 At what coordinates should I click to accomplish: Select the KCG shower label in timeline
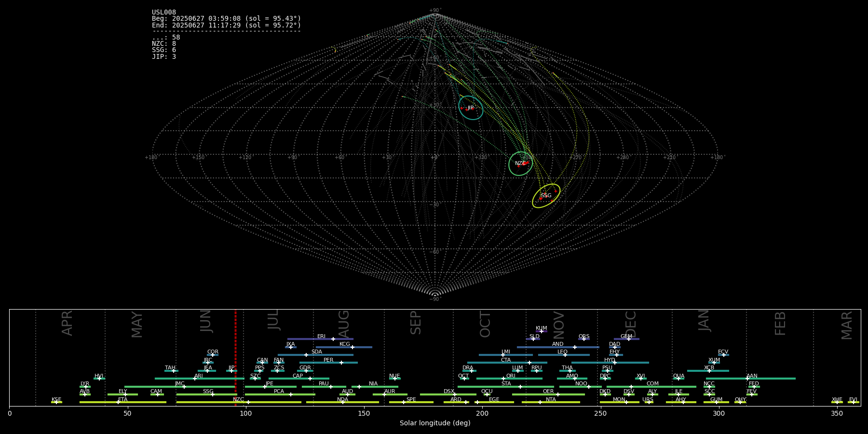tap(345, 344)
